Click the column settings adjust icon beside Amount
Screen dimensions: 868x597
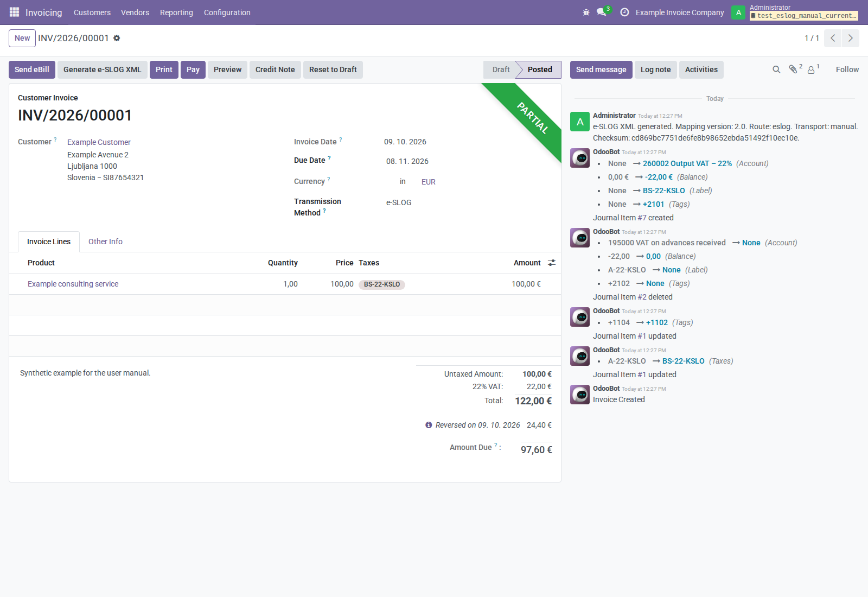(x=552, y=263)
